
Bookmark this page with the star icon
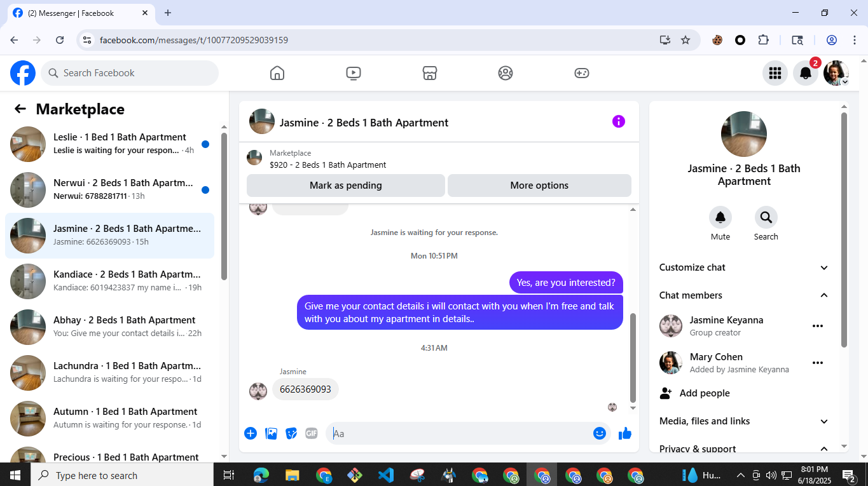[685, 40]
